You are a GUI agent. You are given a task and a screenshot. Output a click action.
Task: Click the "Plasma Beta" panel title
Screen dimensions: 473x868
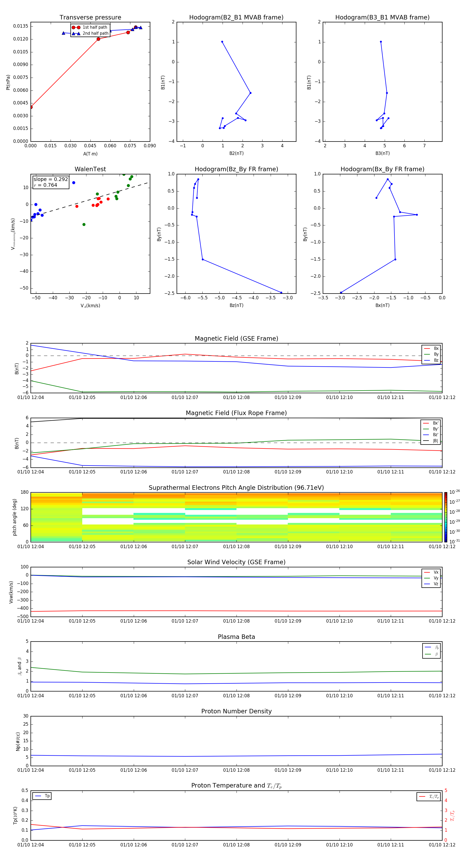click(x=236, y=637)
